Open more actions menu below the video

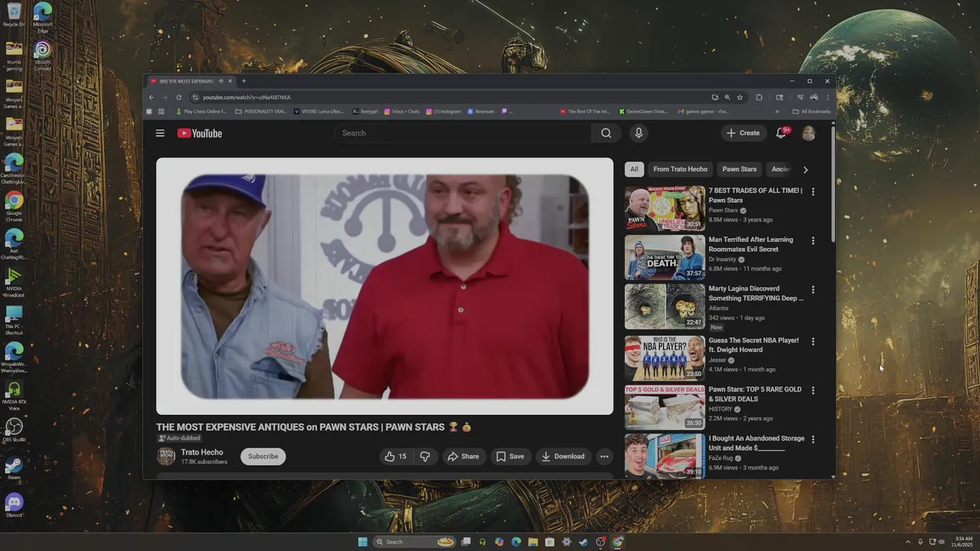pos(604,456)
